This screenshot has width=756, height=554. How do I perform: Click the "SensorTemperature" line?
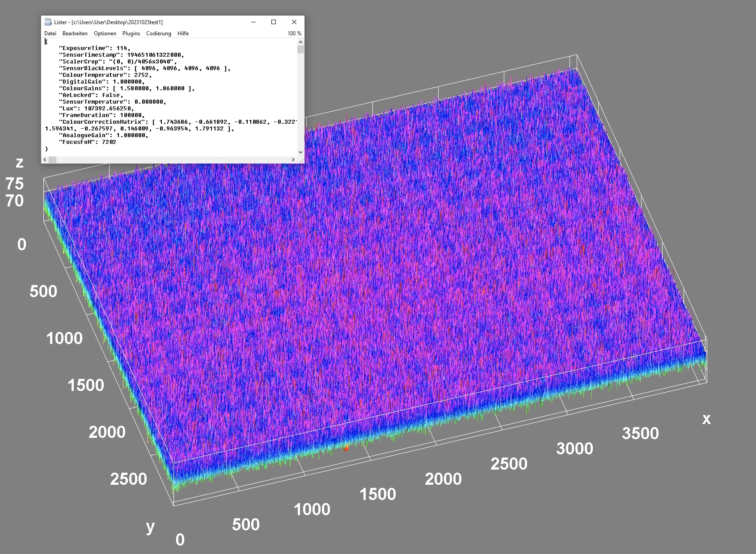coord(113,102)
